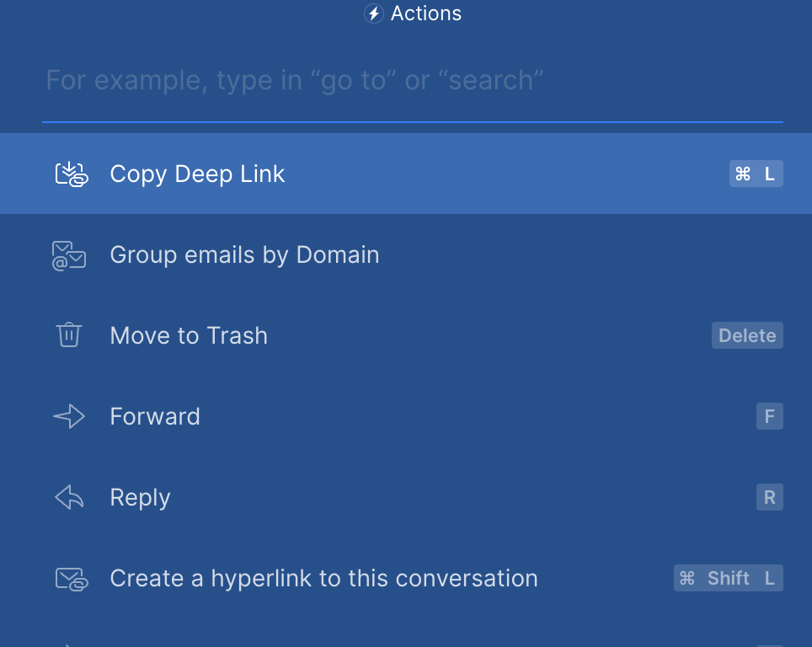Screen dimensions: 812x647
Task: Select the Copy Deep Link action
Action: tap(198, 174)
